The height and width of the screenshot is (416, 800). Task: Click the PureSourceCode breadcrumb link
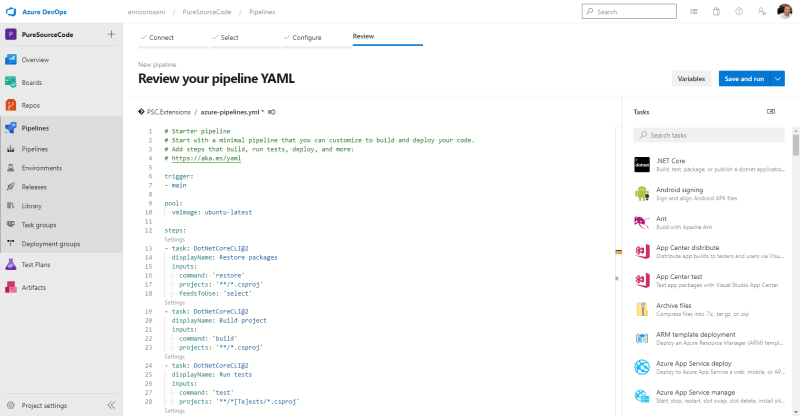pyautogui.click(x=207, y=12)
